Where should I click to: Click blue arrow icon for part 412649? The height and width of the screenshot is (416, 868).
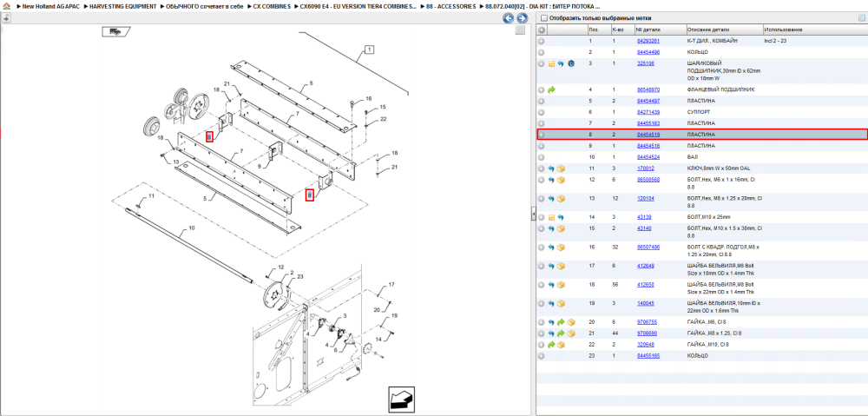coord(551,266)
